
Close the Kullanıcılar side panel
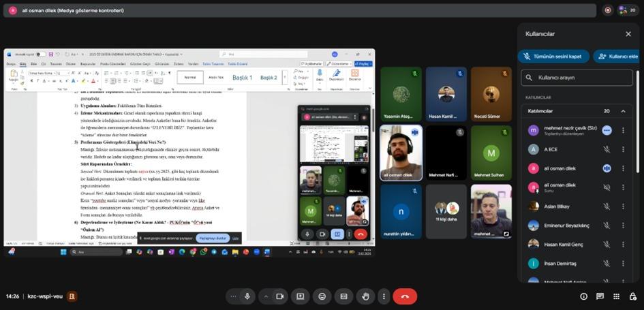coord(628,33)
